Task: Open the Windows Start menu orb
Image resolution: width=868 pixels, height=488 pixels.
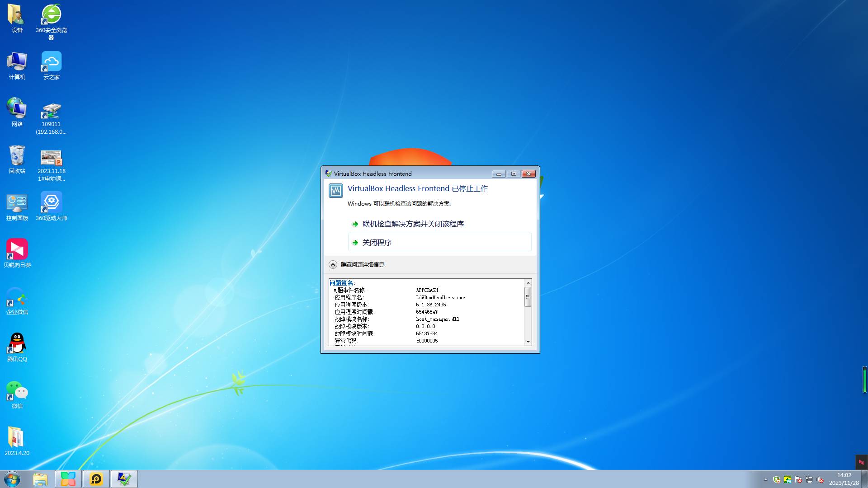Action: pyautogui.click(x=12, y=479)
